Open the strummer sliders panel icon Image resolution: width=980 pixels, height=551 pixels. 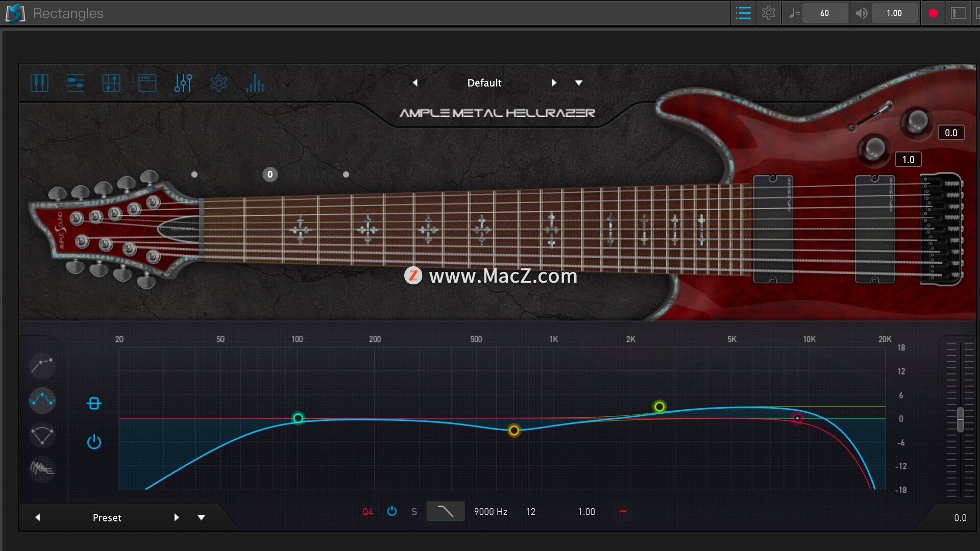tap(75, 83)
